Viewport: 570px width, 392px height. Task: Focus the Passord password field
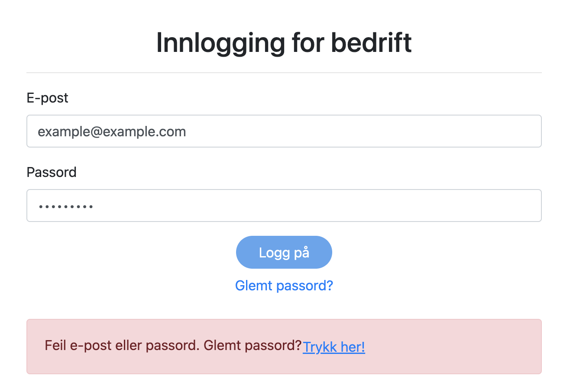tap(284, 206)
